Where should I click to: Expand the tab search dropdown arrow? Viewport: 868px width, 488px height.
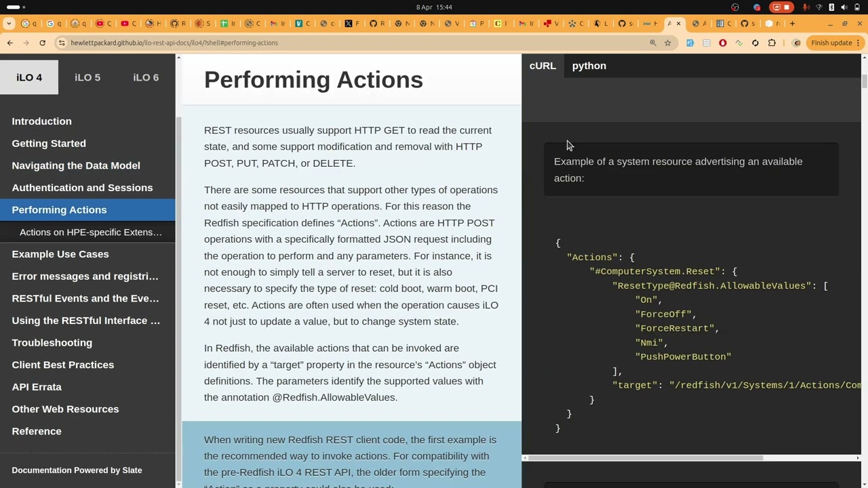(x=9, y=24)
